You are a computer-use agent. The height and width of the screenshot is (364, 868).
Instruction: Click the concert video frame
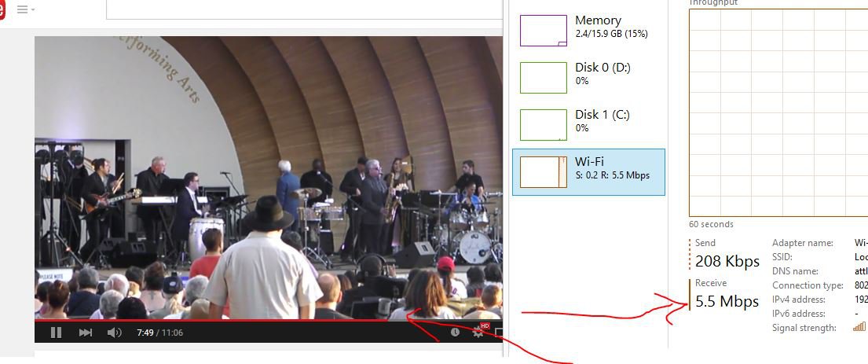point(269,178)
